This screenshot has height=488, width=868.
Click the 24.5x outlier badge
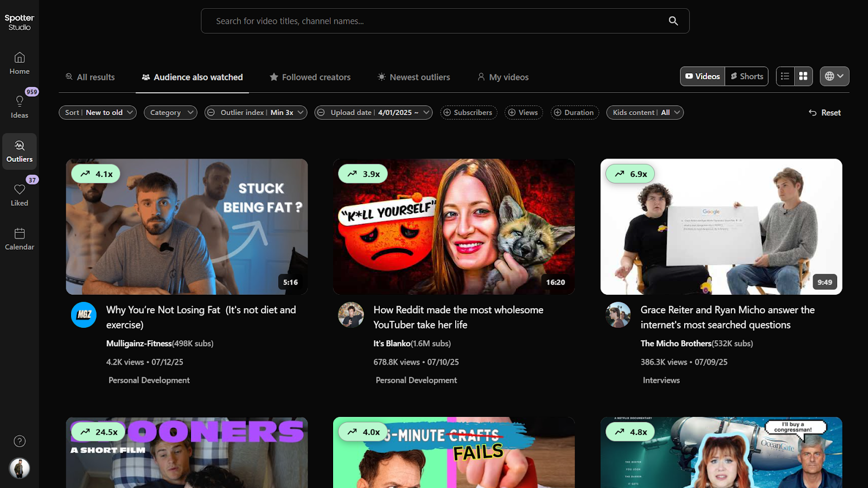98,432
